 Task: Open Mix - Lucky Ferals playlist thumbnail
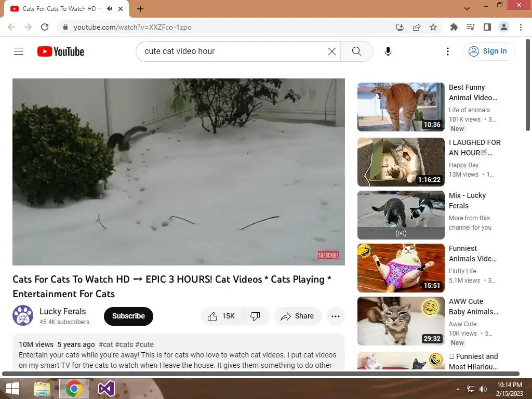401,215
